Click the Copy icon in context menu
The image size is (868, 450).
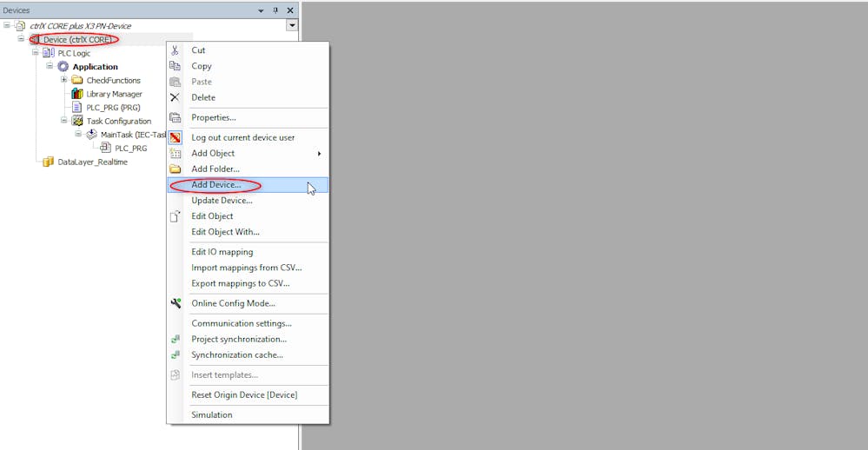(x=175, y=66)
